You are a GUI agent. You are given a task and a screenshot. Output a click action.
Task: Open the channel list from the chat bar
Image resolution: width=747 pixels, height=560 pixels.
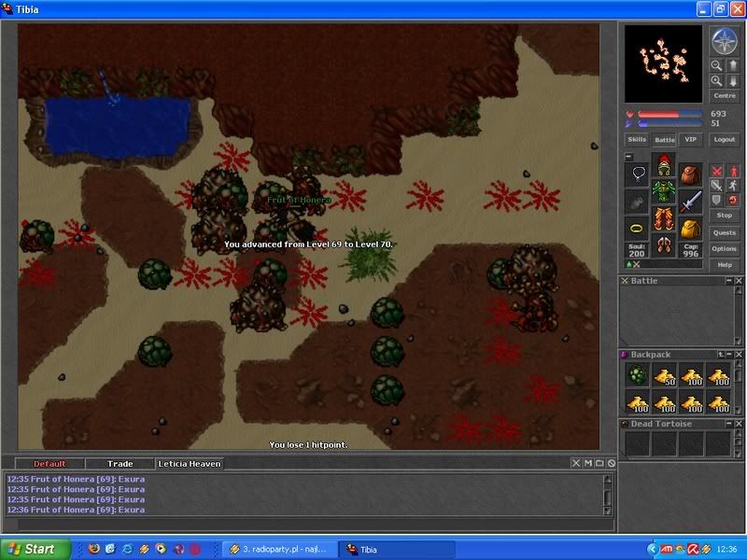pos(599,463)
